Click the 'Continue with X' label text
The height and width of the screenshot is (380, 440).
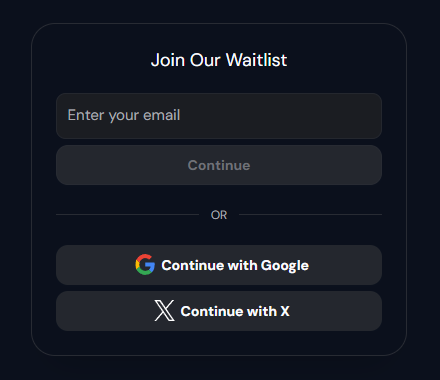coord(235,311)
